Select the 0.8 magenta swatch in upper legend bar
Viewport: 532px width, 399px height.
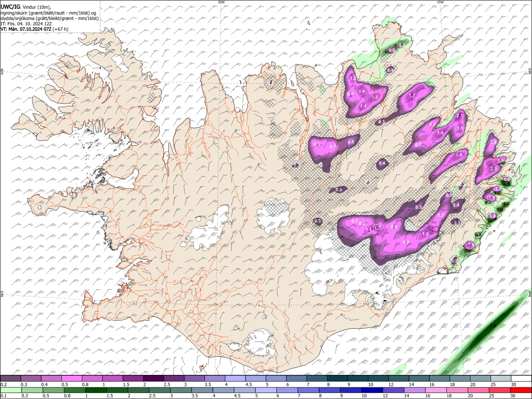(x=92, y=379)
